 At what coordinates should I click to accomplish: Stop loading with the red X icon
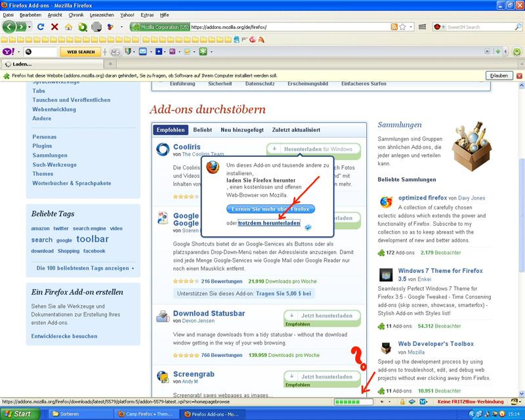pos(54,27)
